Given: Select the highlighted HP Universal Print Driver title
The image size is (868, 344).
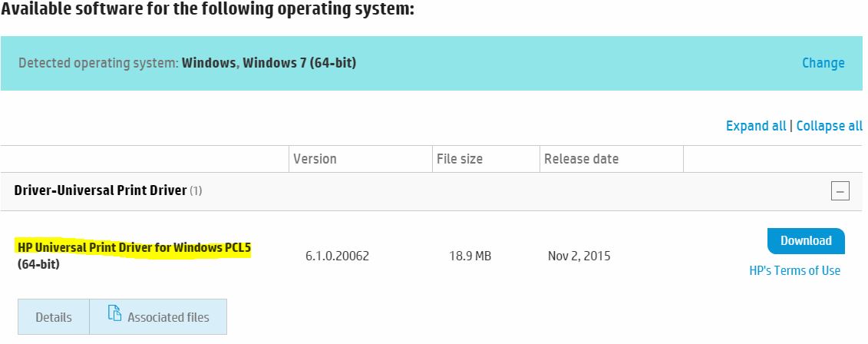Looking at the screenshot, I should pos(134,248).
